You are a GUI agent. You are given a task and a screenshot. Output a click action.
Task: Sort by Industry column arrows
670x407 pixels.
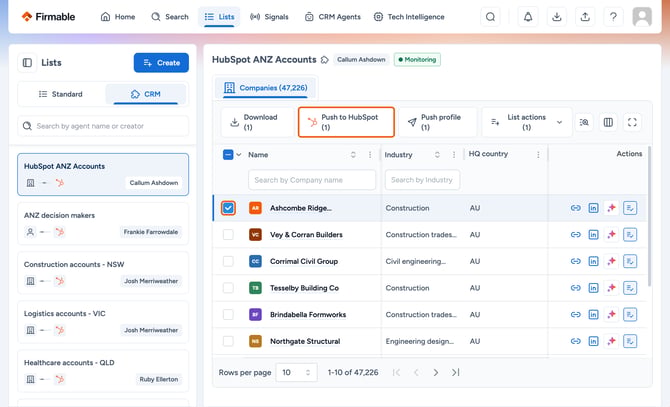pos(437,155)
